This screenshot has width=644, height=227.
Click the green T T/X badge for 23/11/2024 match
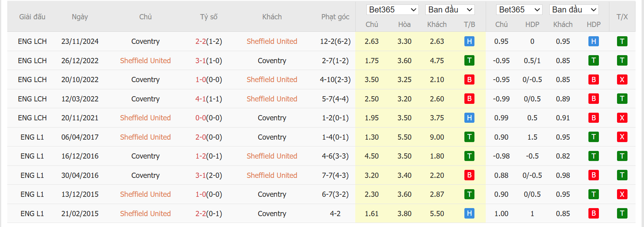[622, 41]
